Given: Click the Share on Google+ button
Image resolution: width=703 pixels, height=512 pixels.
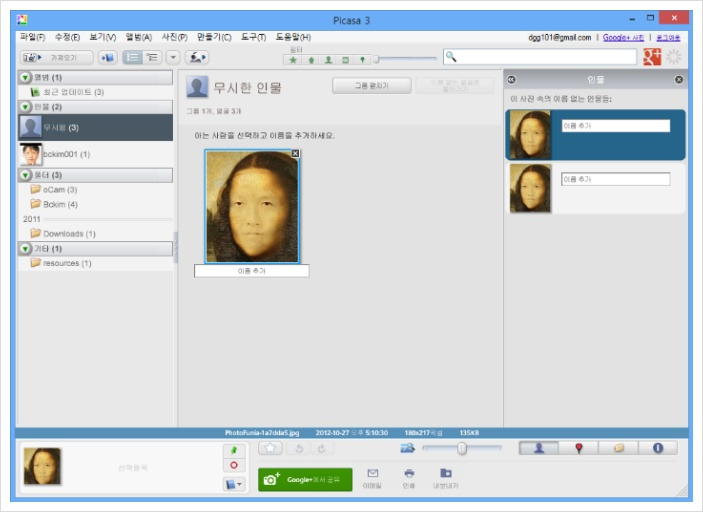Looking at the screenshot, I should [305, 480].
